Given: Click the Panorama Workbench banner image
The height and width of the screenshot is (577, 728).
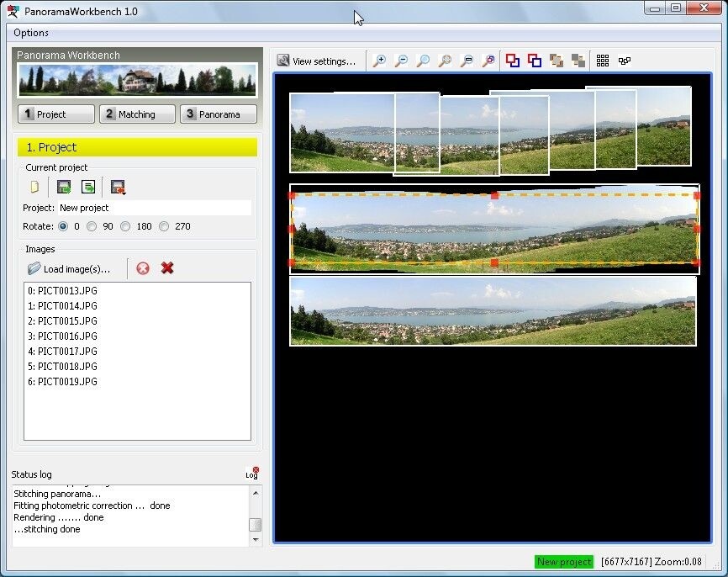Looking at the screenshot, I should (x=137, y=79).
